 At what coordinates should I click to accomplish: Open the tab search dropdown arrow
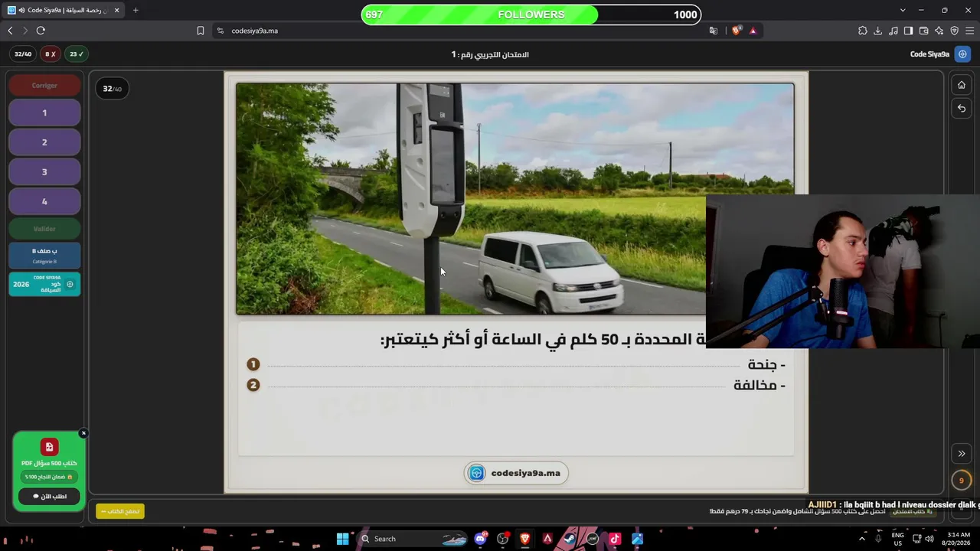[x=903, y=10]
